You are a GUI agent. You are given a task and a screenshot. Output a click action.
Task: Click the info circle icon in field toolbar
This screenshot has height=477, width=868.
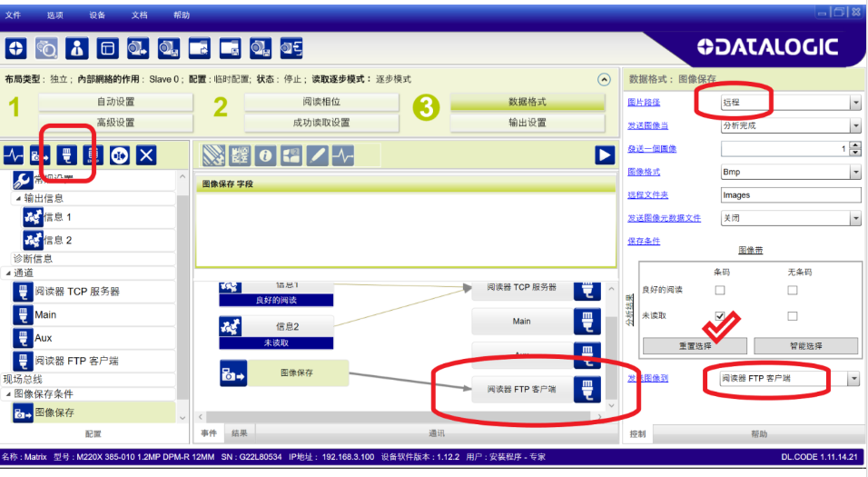click(x=265, y=155)
